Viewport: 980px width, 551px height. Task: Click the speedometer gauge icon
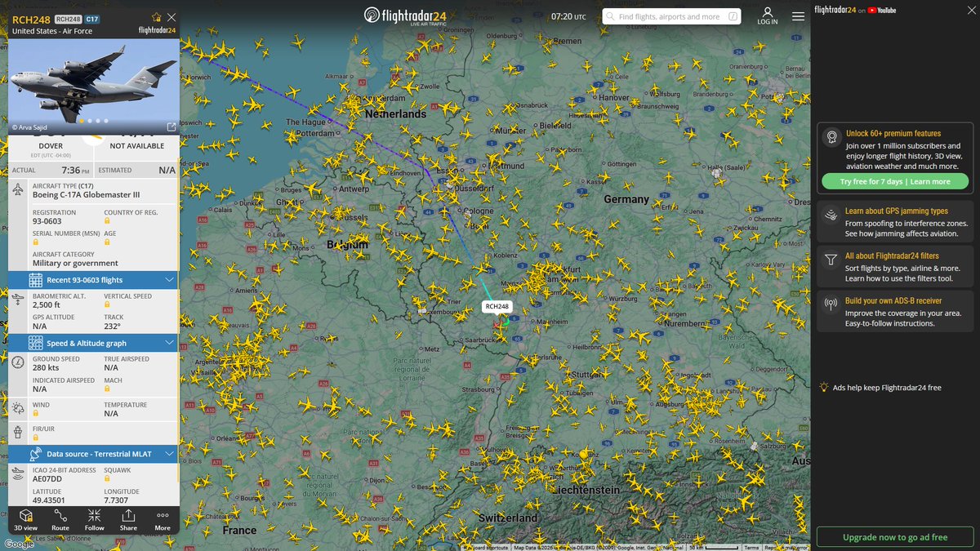click(x=19, y=362)
